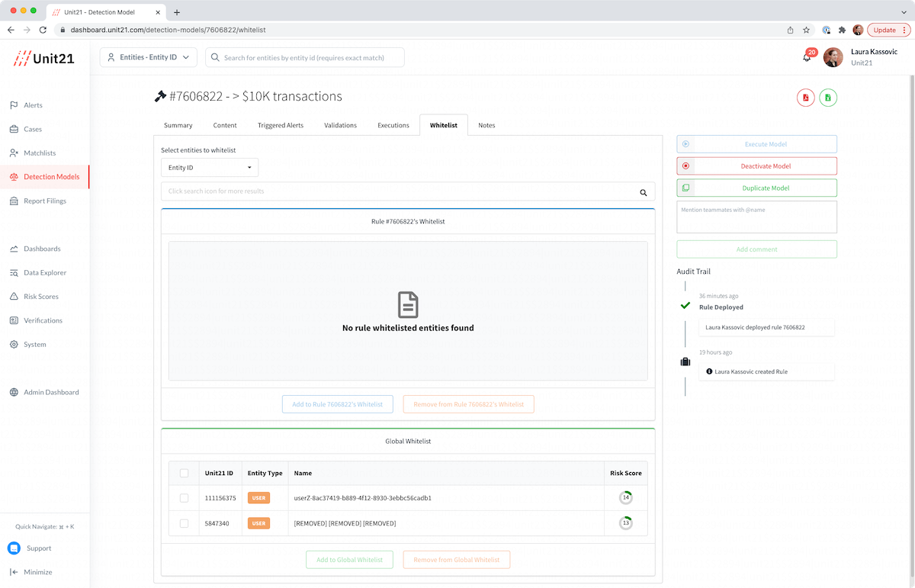
Task: Open browser tab list chevron
Action: (x=904, y=12)
